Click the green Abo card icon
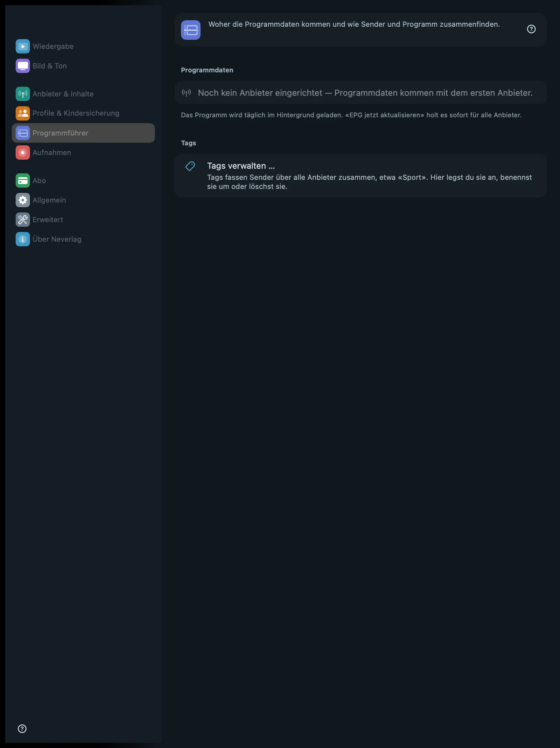The height and width of the screenshot is (748, 560). (23, 181)
